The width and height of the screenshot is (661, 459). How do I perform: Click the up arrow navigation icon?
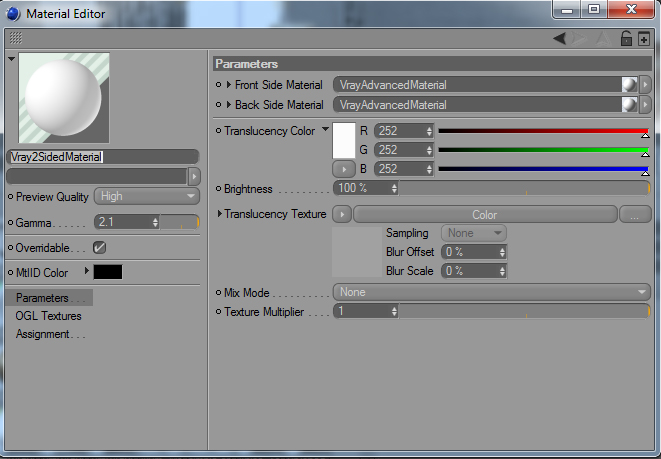tap(604, 39)
